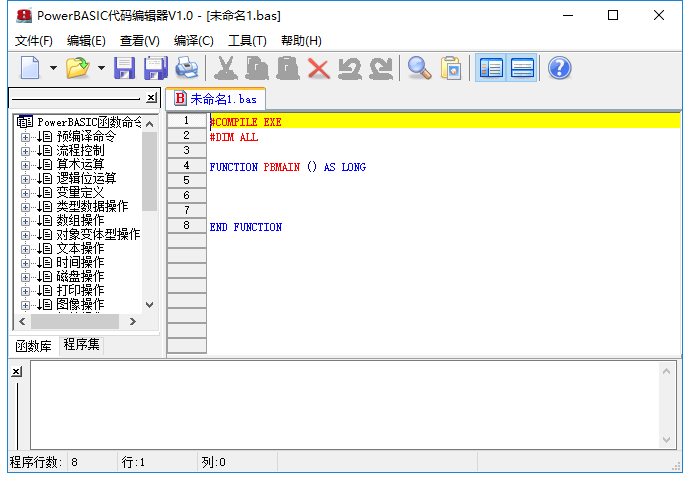The width and height of the screenshot is (690, 480).
Task: Open help with question mark icon
Action: 560,68
